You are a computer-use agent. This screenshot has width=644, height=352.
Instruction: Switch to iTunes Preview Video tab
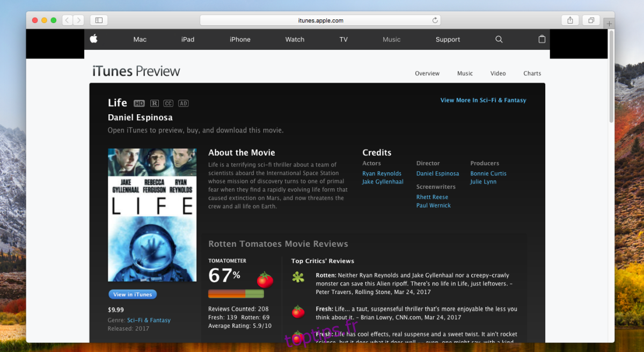point(498,74)
